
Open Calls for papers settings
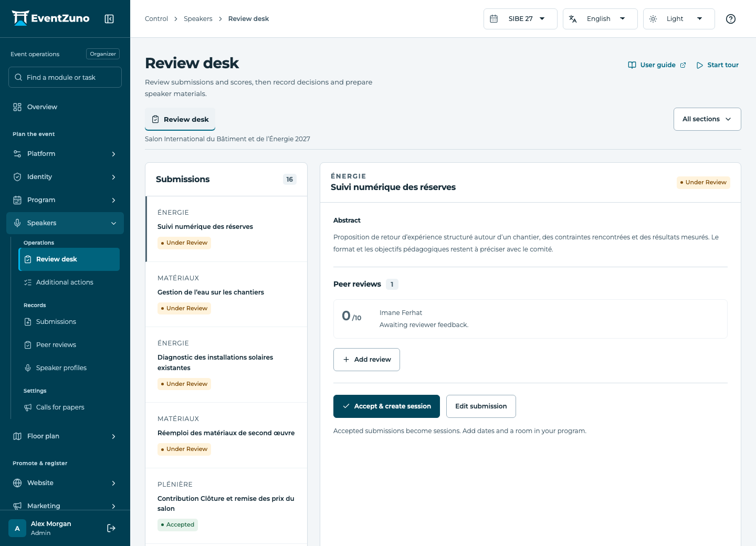[x=69, y=407]
